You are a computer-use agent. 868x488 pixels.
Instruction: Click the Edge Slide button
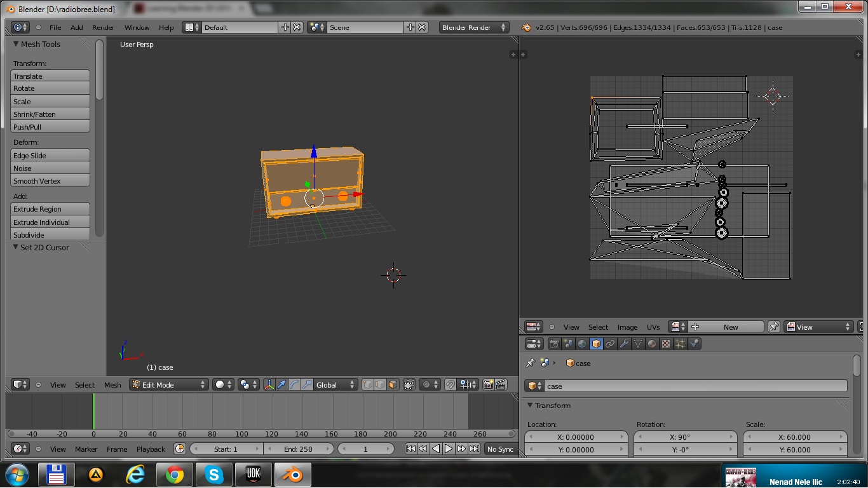tap(50, 155)
